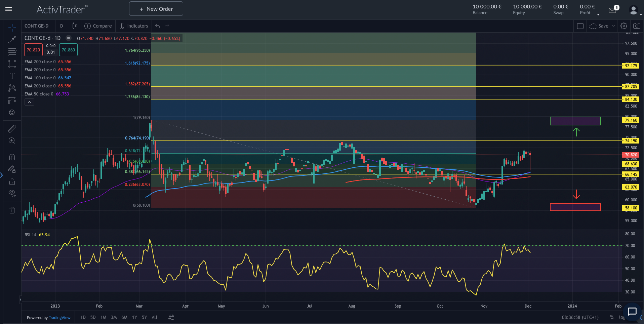Open the text annotation tool
Screen dimensions: 644x324
[x=12, y=76]
